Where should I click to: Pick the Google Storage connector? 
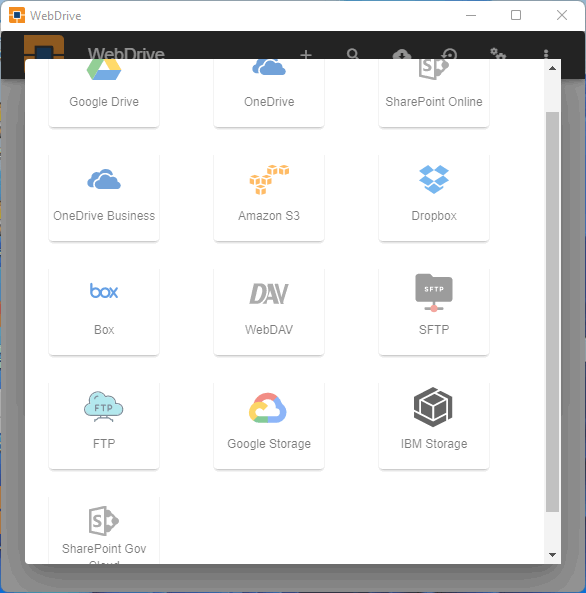269,425
